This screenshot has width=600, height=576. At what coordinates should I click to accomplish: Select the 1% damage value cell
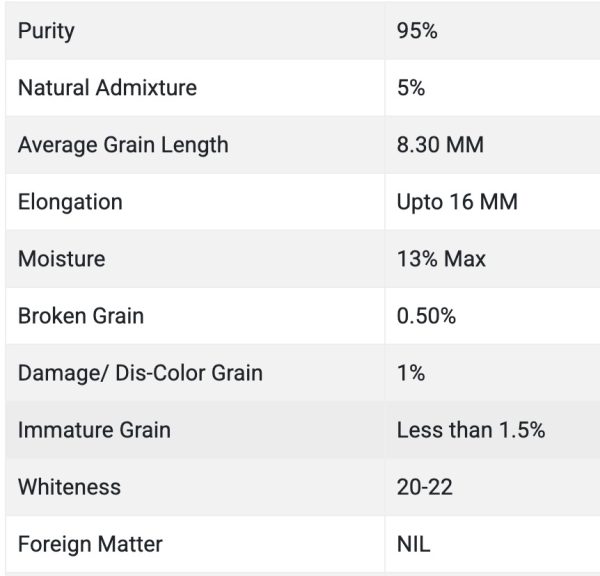click(411, 373)
